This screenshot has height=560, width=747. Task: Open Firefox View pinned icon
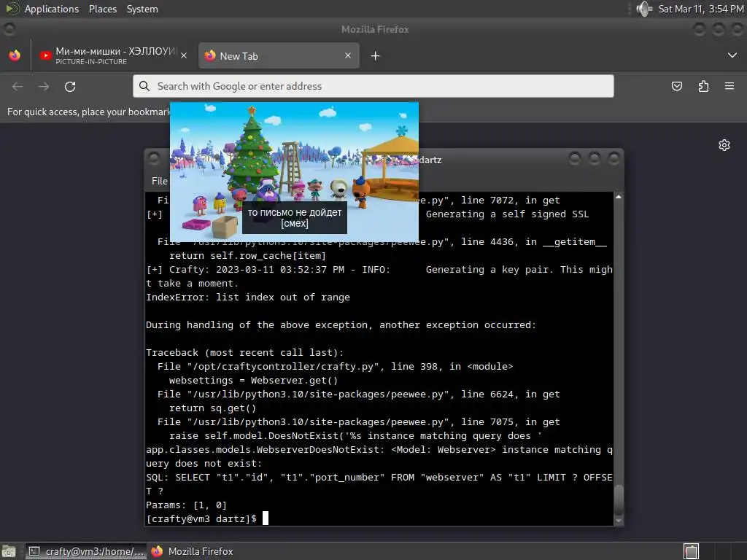click(15, 55)
